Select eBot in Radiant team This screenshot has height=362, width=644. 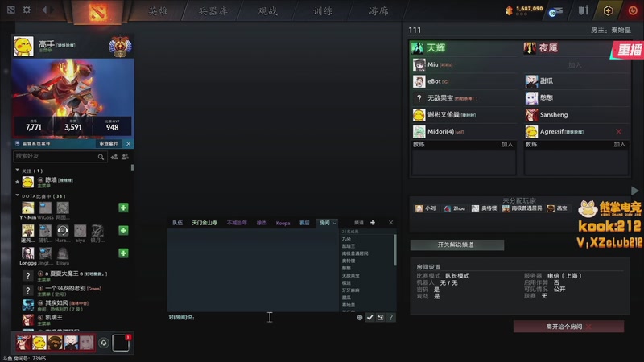[464, 81]
